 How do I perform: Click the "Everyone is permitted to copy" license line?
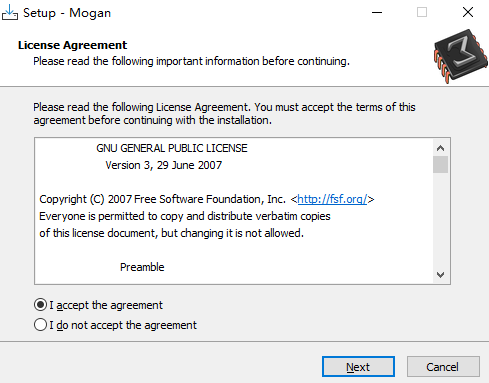point(185,216)
